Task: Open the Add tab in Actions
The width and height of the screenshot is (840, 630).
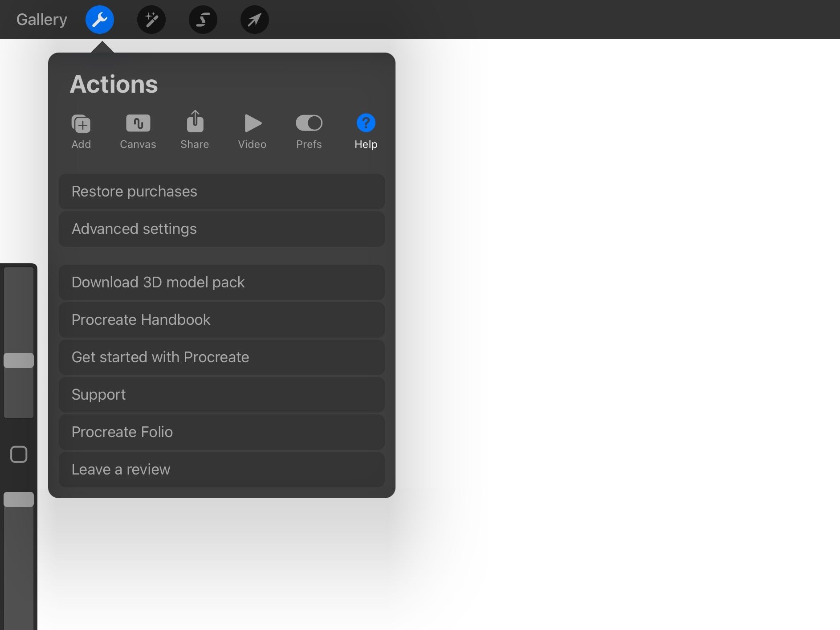Action: (81, 131)
